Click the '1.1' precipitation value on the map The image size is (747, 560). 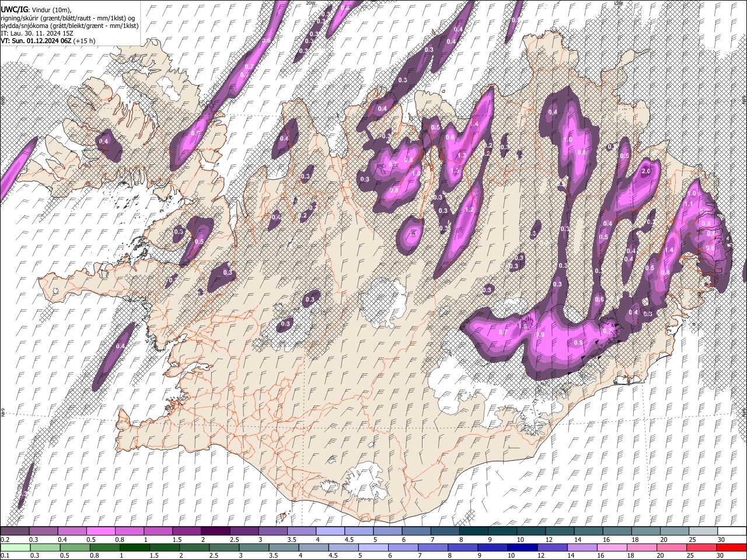pos(688,204)
